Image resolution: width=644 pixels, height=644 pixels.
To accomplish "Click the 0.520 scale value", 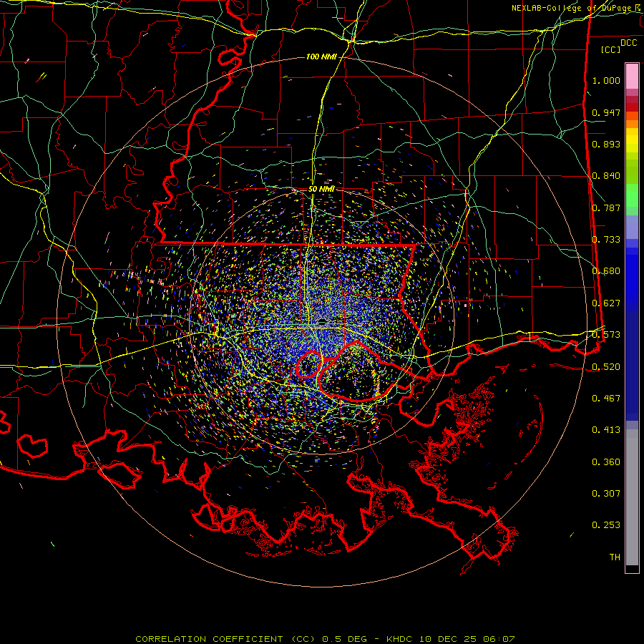I will (606, 367).
